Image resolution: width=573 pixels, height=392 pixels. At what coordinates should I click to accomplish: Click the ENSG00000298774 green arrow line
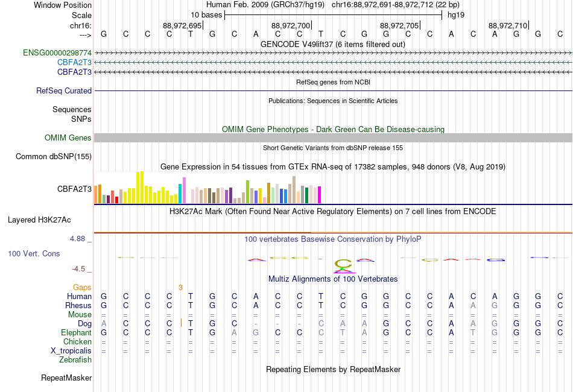tap(334, 53)
